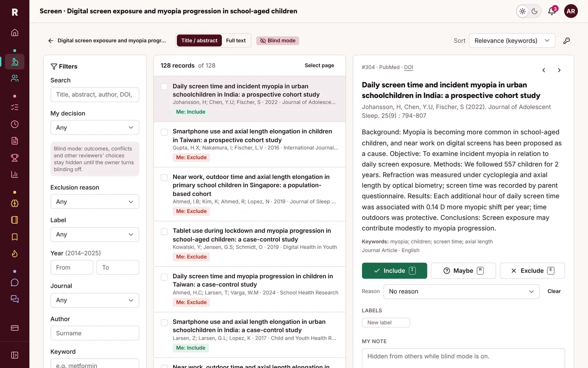The width and height of the screenshot is (588, 368).
Task: Open the clock history sidebar icon
Action: pyautogui.click(x=15, y=124)
